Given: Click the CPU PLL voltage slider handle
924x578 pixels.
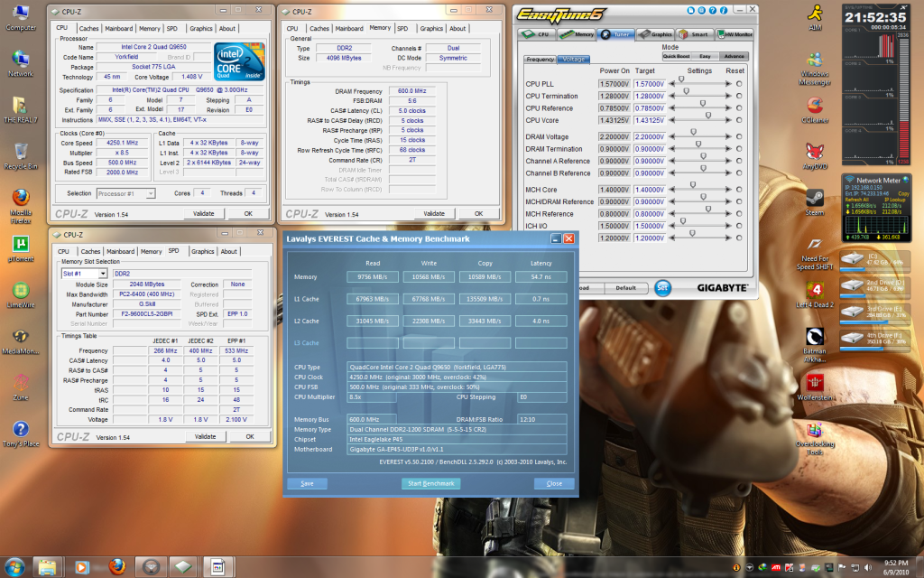Looking at the screenshot, I should 682,79.
